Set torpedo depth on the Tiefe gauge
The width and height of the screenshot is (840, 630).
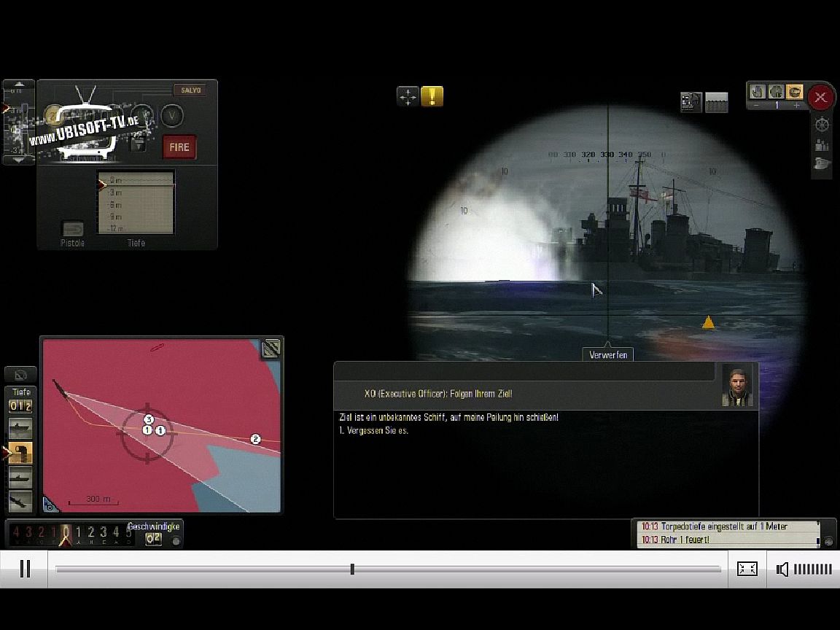coord(136,203)
